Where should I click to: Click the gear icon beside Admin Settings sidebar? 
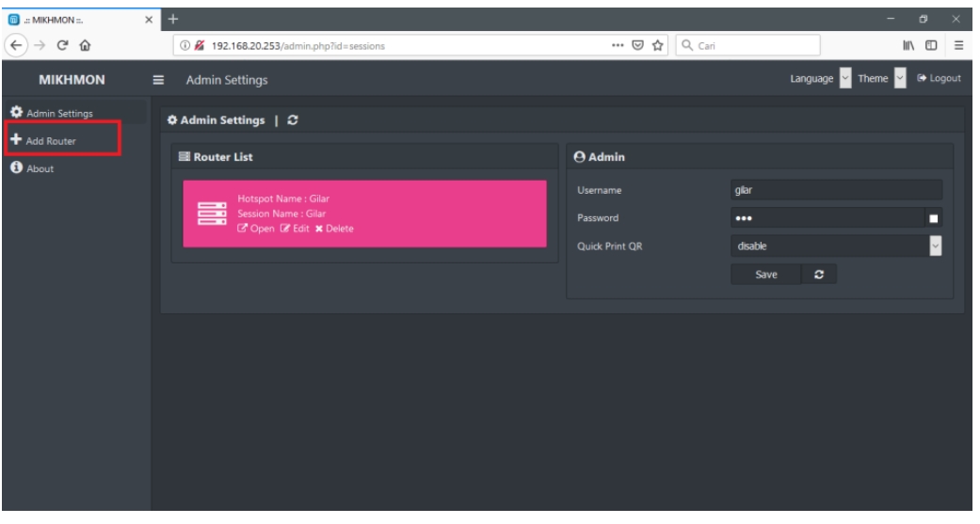[x=16, y=112]
